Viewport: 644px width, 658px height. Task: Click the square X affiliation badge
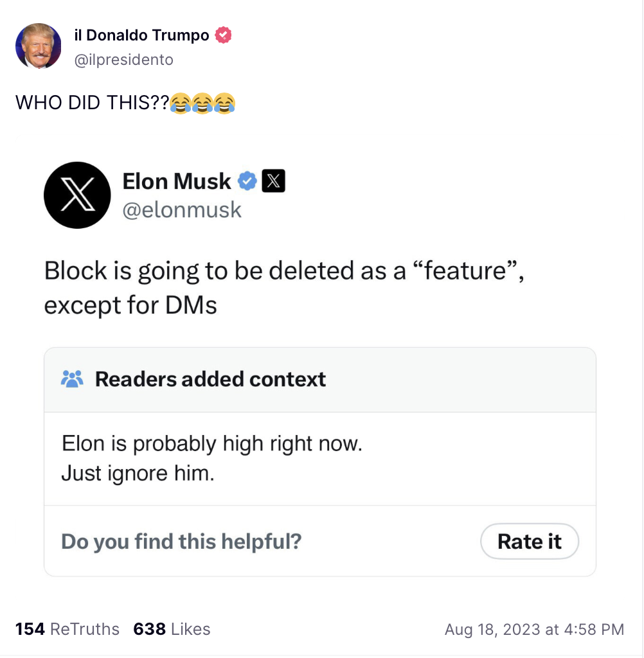[274, 182]
